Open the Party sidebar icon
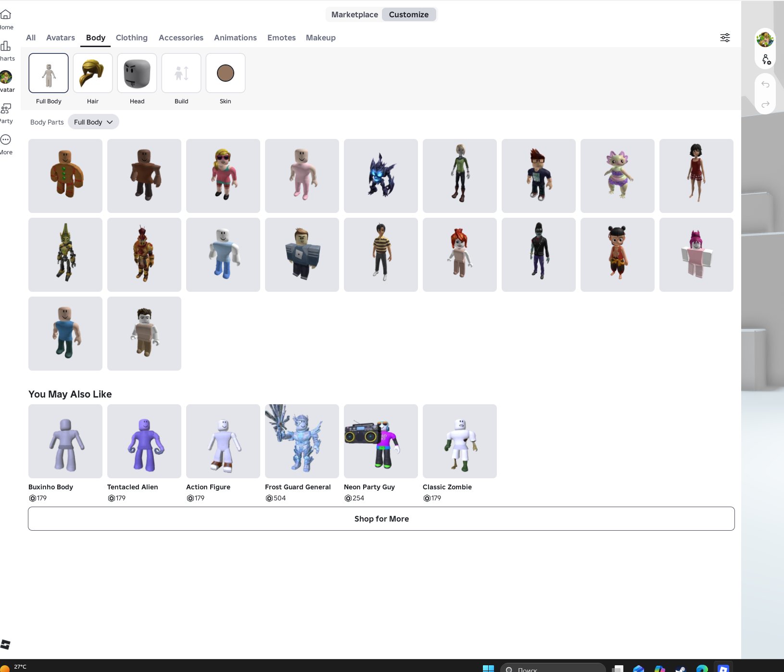784x672 pixels. (6, 108)
